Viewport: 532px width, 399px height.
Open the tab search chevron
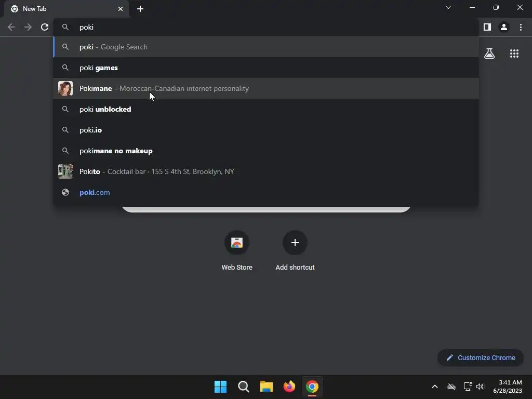click(448, 7)
